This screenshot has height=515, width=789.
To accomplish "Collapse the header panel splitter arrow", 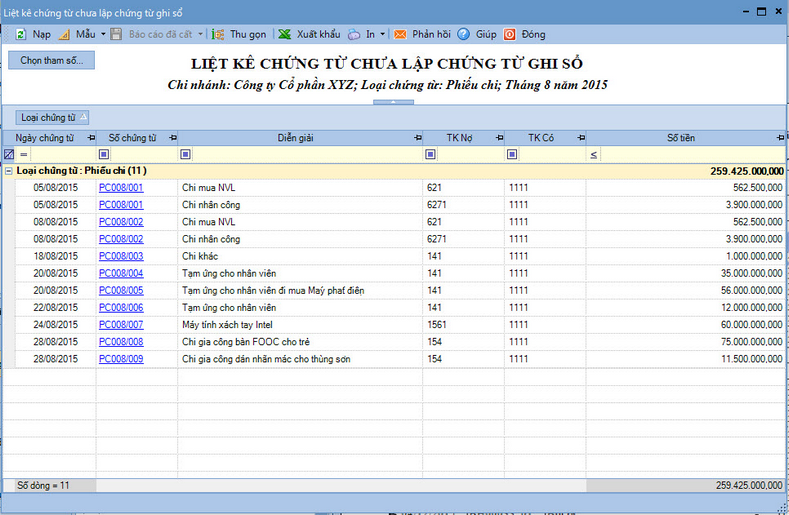I will tap(393, 102).
